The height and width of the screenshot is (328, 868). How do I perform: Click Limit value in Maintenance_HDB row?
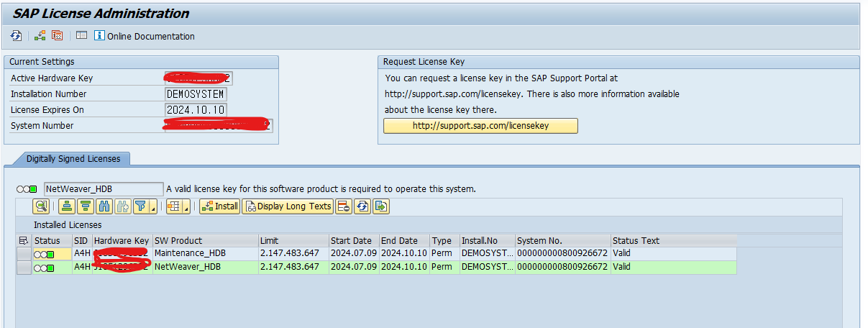(291, 253)
